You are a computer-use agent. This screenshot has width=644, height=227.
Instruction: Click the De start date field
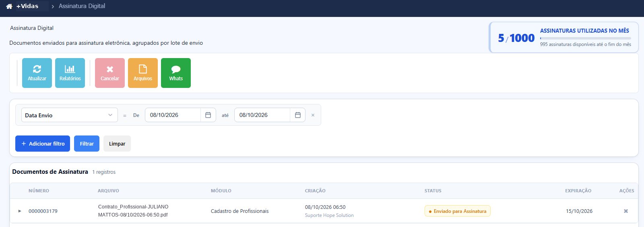pos(173,115)
